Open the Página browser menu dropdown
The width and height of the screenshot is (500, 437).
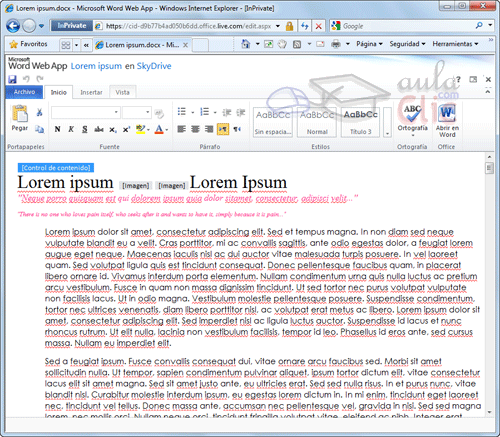(x=369, y=44)
